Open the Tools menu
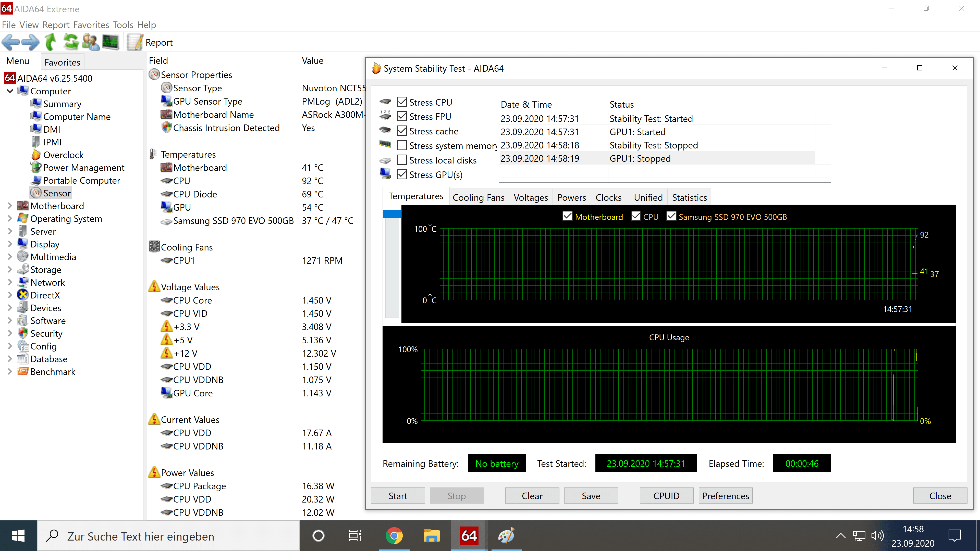This screenshot has width=980, height=551. [123, 25]
